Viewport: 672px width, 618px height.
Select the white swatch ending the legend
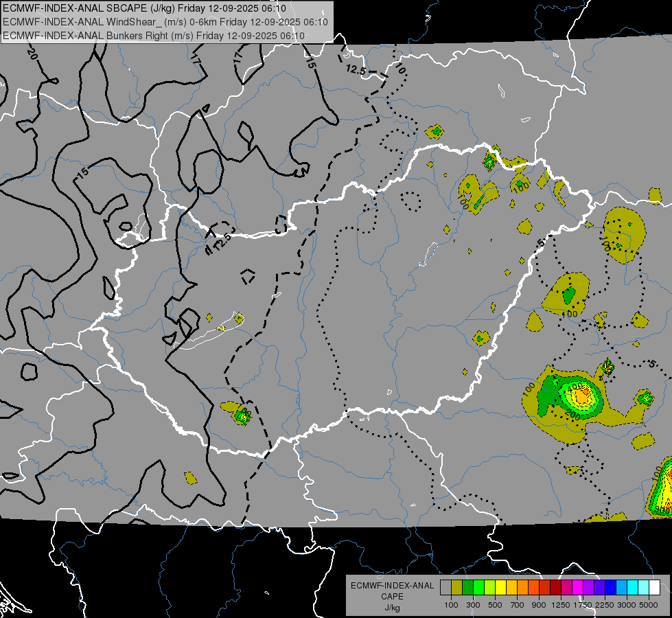(655, 588)
